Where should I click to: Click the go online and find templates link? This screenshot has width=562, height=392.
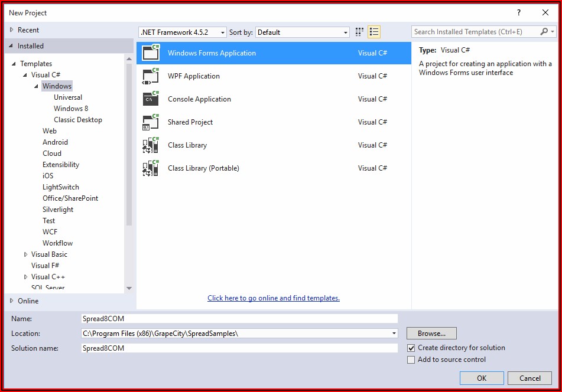pyautogui.click(x=273, y=298)
